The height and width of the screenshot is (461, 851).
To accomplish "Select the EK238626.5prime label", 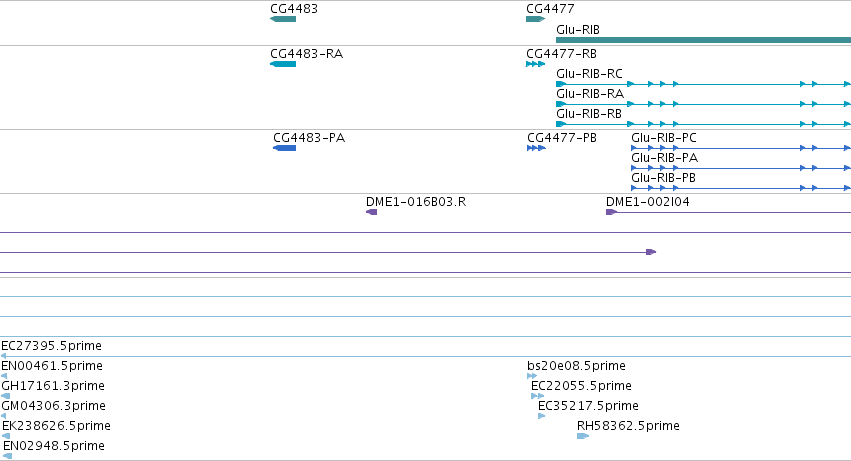I will point(56,426).
